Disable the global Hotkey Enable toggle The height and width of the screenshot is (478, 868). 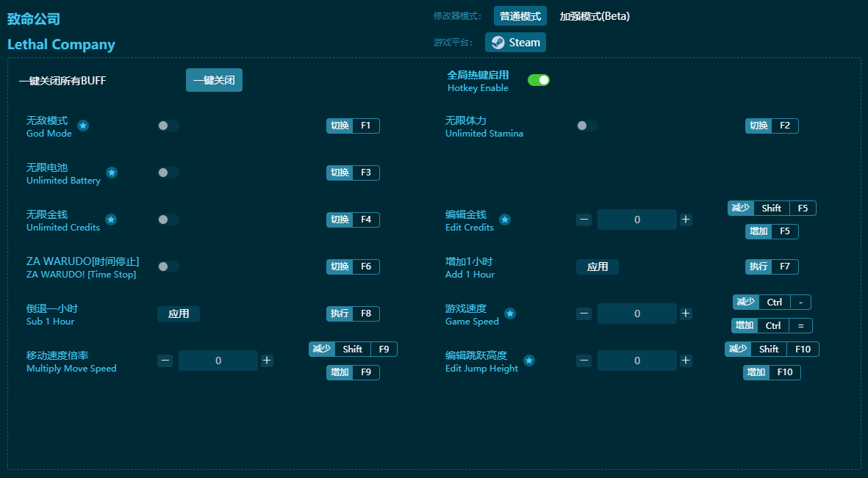point(538,80)
